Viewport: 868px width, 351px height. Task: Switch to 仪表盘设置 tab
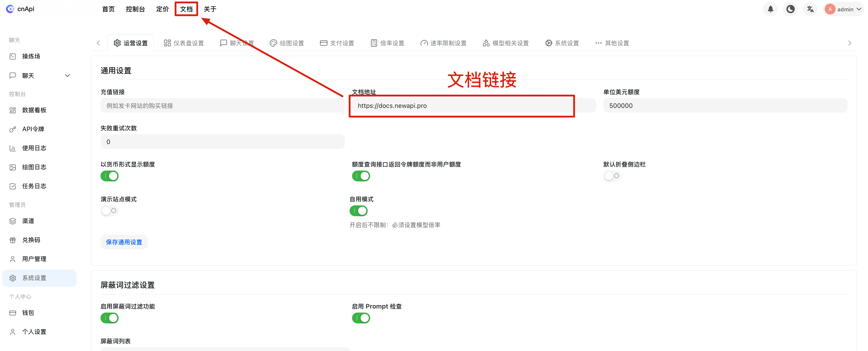click(184, 43)
